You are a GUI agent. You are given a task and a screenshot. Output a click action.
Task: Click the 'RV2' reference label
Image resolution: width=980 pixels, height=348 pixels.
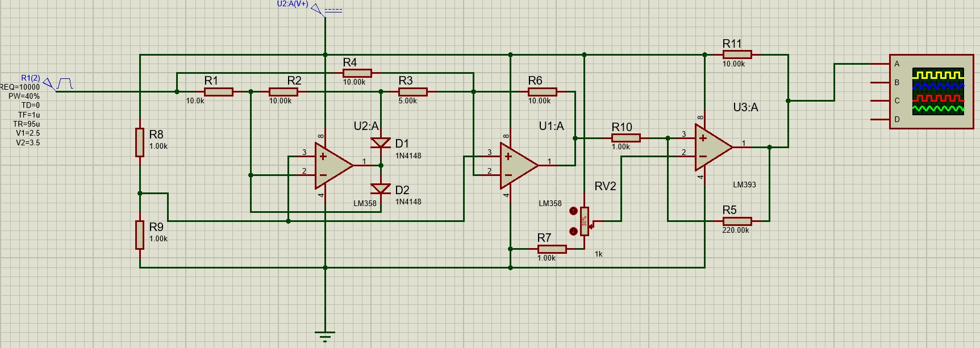point(605,187)
